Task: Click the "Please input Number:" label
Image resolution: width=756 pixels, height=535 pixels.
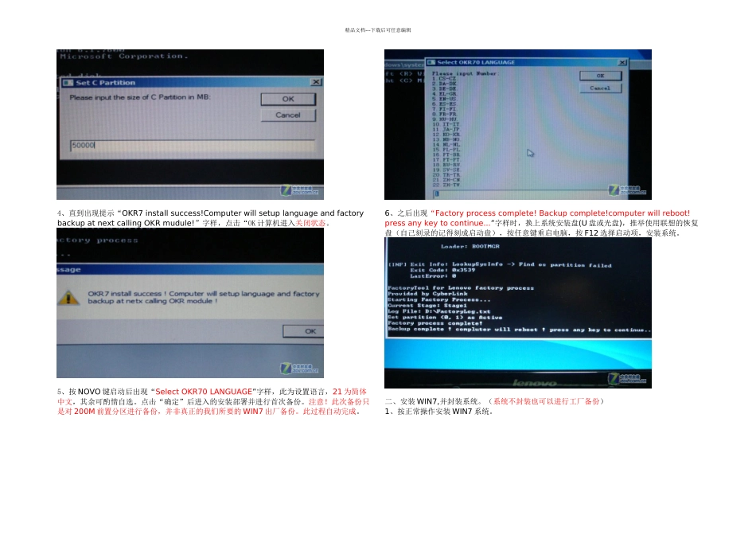Action: (x=466, y=73)
